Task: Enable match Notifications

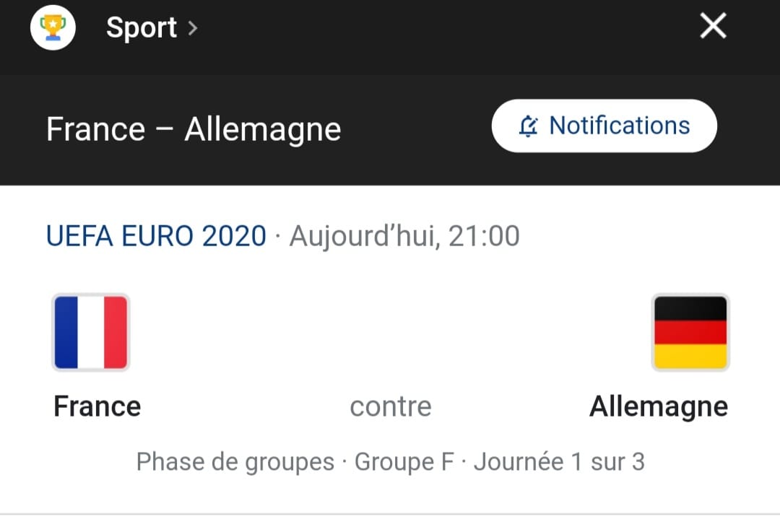Action: click(604, 126)
